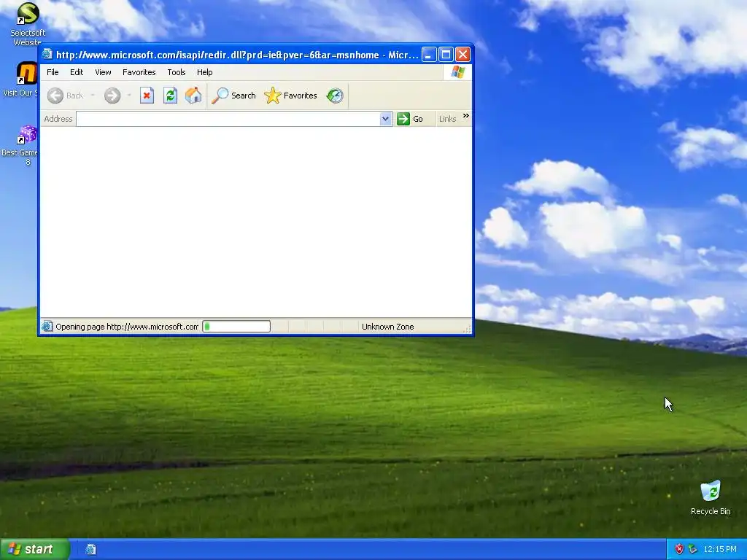Click the status bar page icon

tap(47, 326)
